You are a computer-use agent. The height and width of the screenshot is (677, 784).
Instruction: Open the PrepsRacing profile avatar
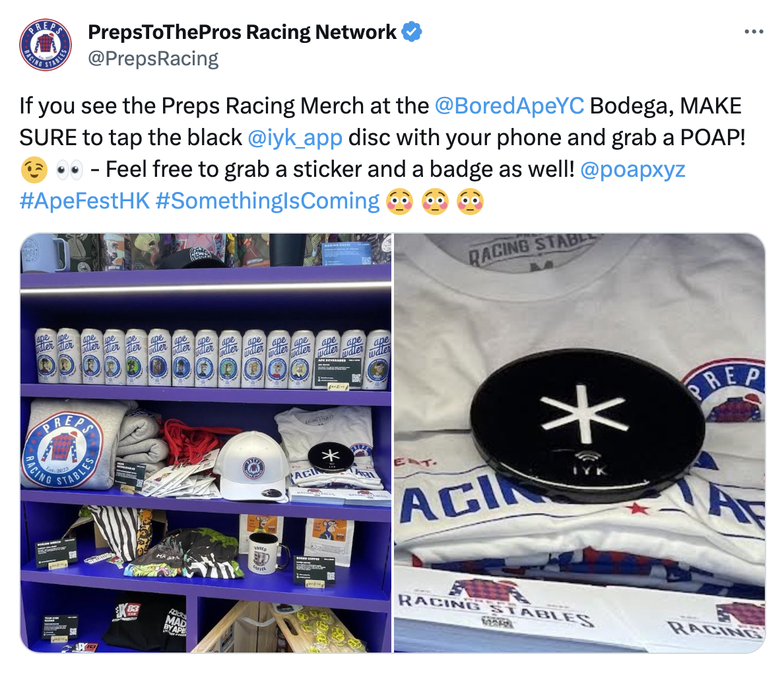[x=46, y=45]
